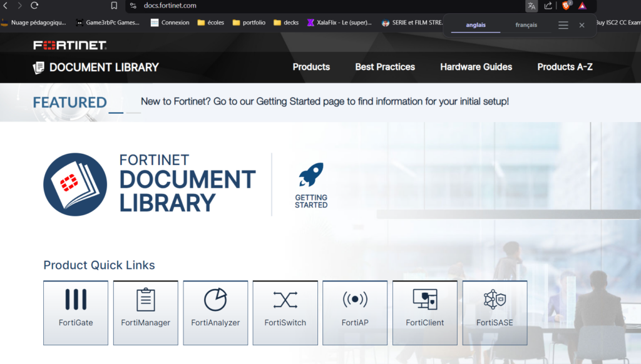Open the Best Practices menu
This screenshot has width=641, height=364.
(x=385, y=67)
